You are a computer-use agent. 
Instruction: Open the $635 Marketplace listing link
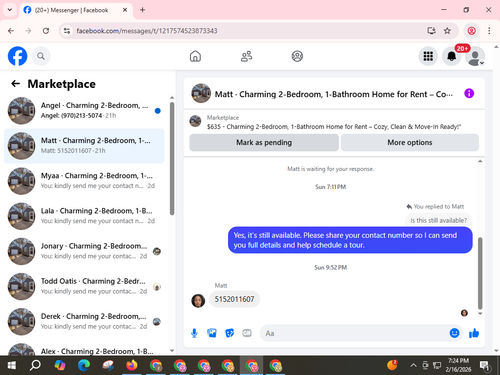pos(334,127)
